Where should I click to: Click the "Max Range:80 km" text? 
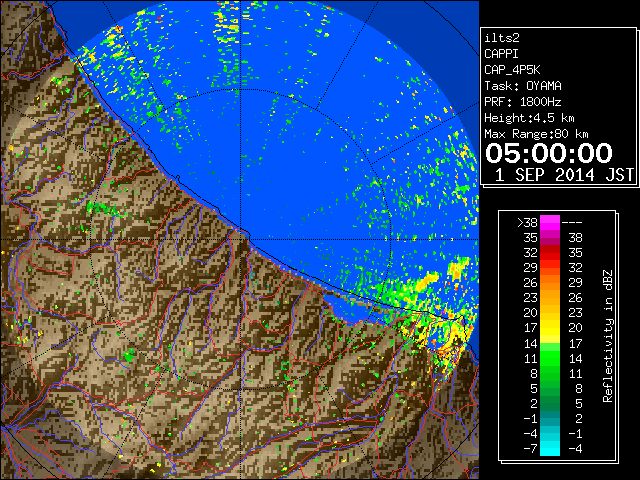536,134
